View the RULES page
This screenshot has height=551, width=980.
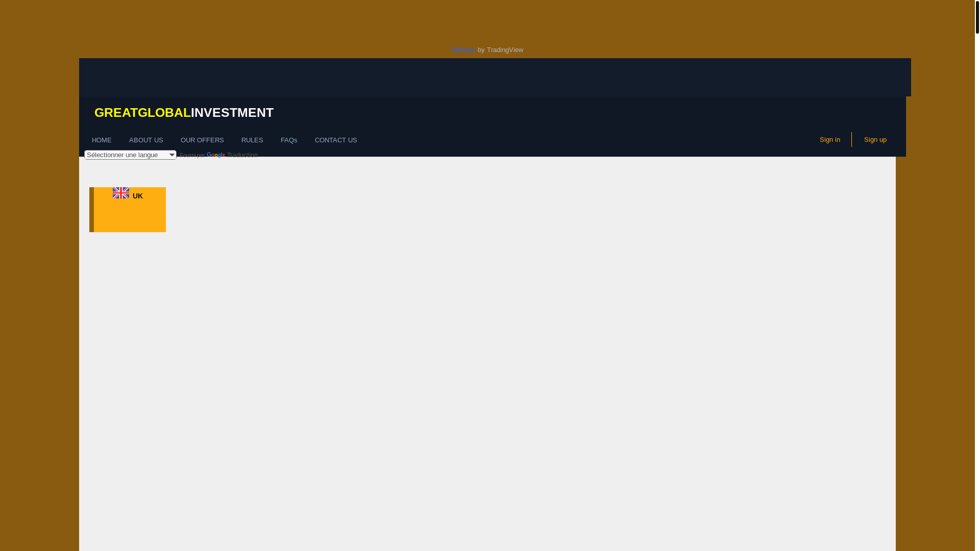pos(252,140)
